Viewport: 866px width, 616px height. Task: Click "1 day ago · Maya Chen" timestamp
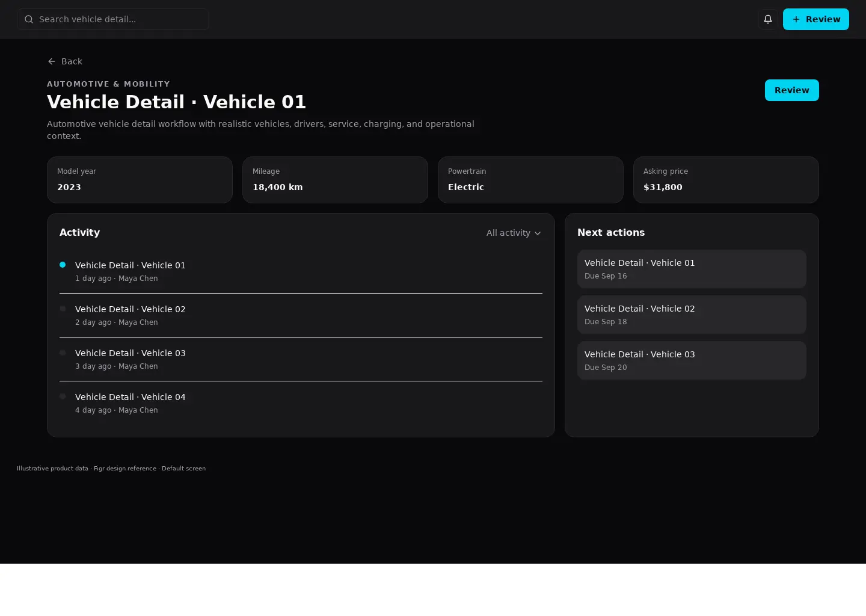(117, 279)
